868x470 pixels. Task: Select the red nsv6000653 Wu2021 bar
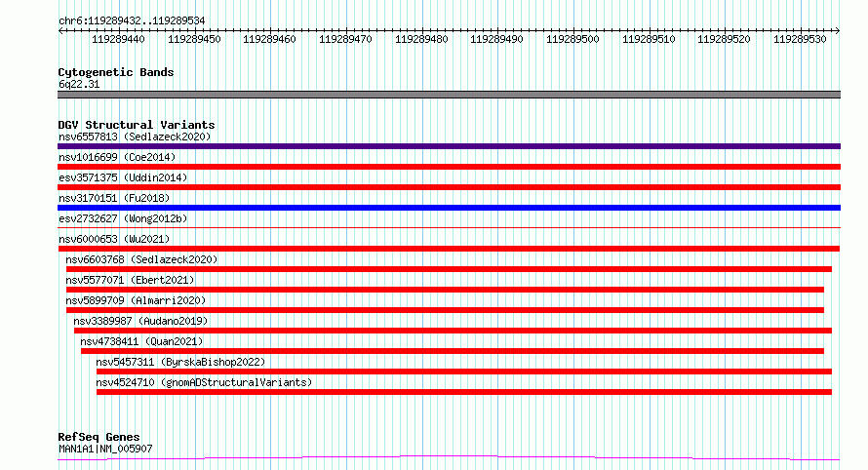pyautogui.click(x=449, y=249)
